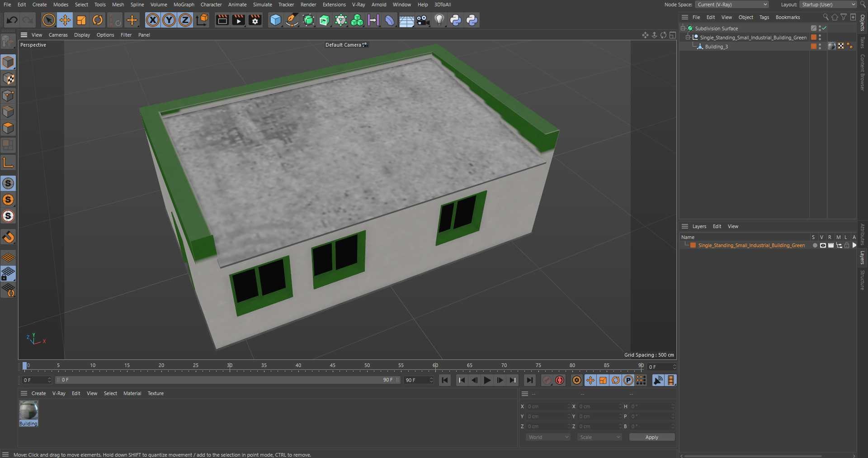868x458 pixels.
Task: Toggle Y axis lock
Action: pos(169,20)
